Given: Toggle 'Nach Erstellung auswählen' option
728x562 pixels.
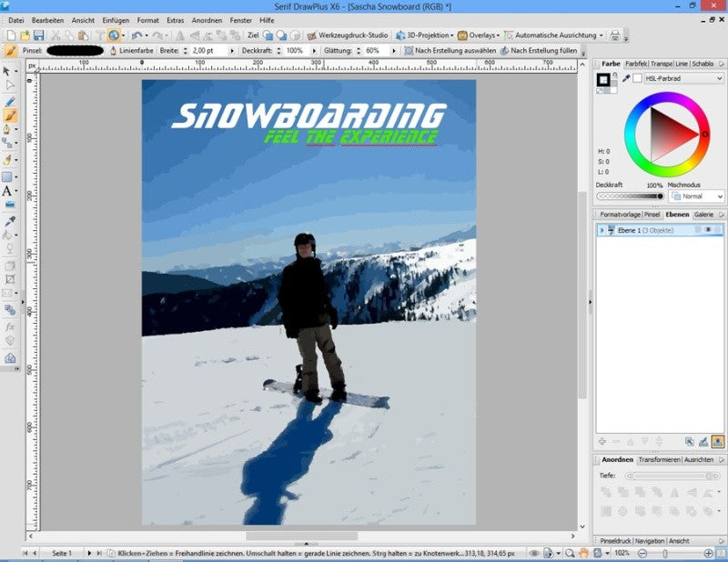Looking at the screenshot, I should [x=450, y=50].
